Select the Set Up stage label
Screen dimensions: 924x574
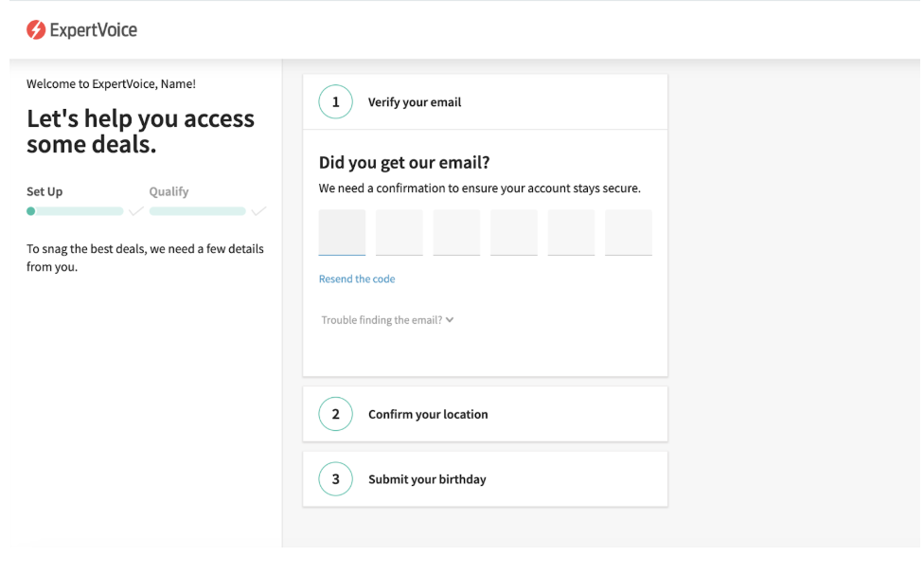(44, 191)
